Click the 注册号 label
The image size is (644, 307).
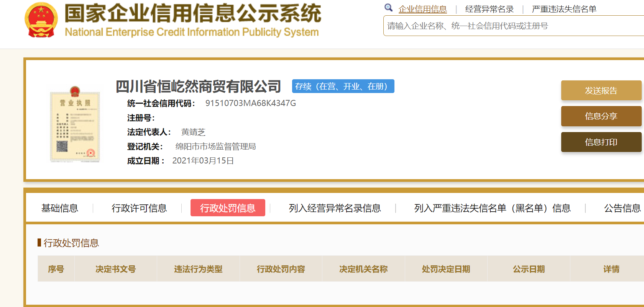click(x=141, y=118)
